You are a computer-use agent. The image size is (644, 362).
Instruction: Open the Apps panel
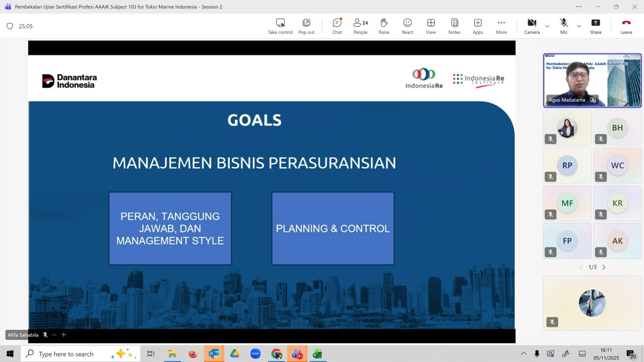[478, 26]
